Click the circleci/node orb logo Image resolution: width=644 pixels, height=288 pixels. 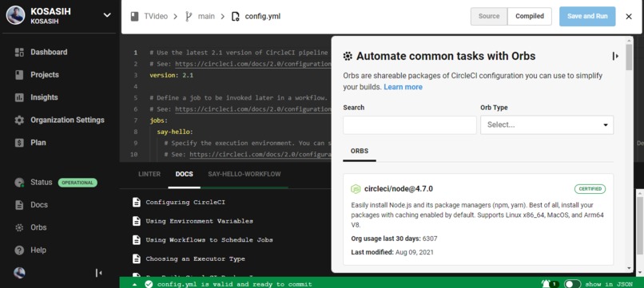pyautogui.click(x=356, y=189)
